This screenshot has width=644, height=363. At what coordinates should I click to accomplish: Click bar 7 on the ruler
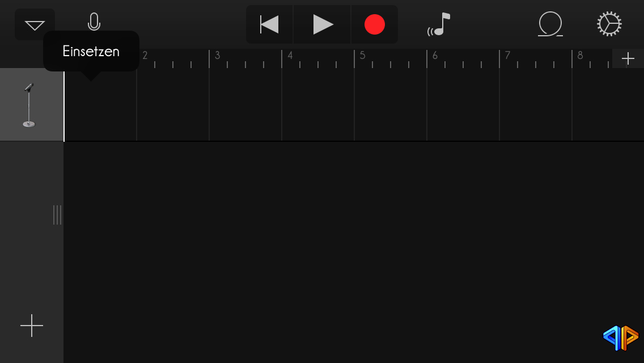click(x=507, y=56)
